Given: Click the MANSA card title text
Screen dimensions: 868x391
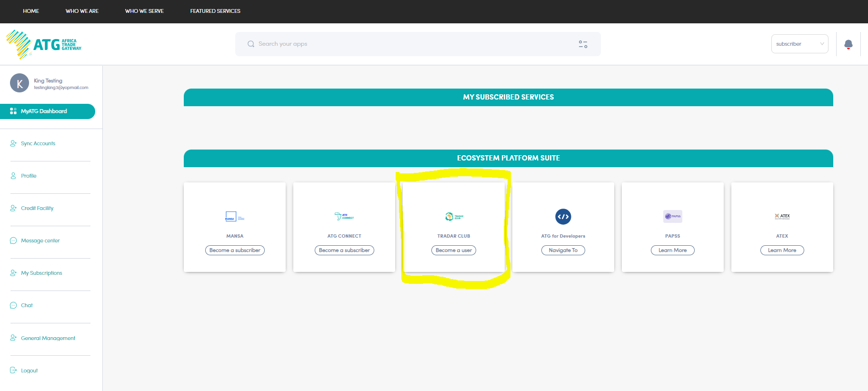Looking at the screenshot, I should click(235, 236).
